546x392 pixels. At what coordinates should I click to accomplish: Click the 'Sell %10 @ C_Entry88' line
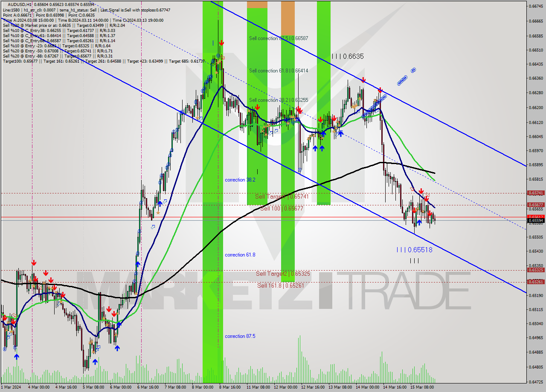pos(59,40)
